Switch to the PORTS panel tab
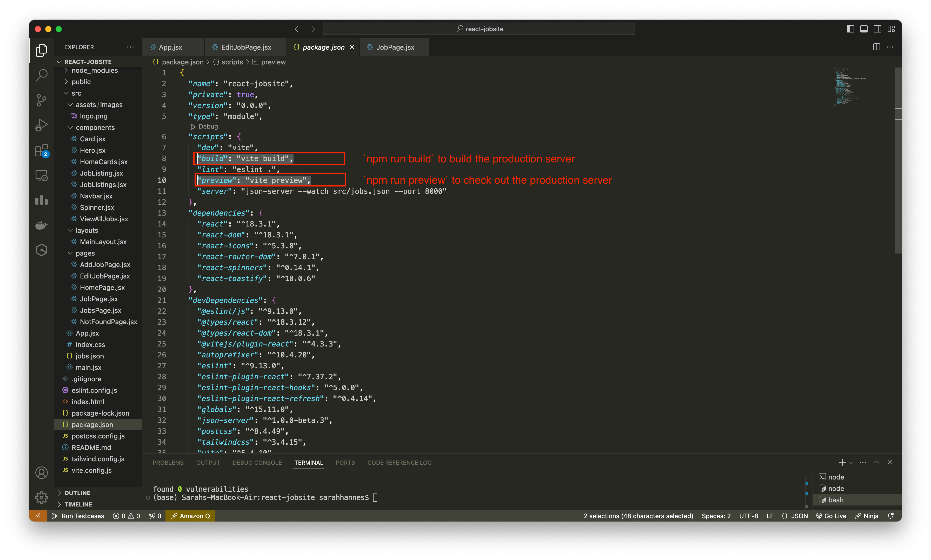This screenshot has width=931, height=560. tap(345, 463)
